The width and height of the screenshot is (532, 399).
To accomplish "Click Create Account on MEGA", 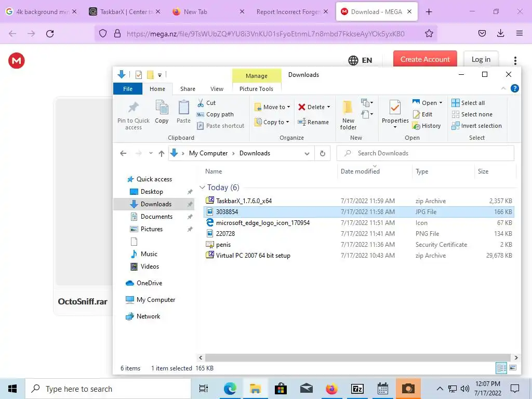I will coord(425,59).
